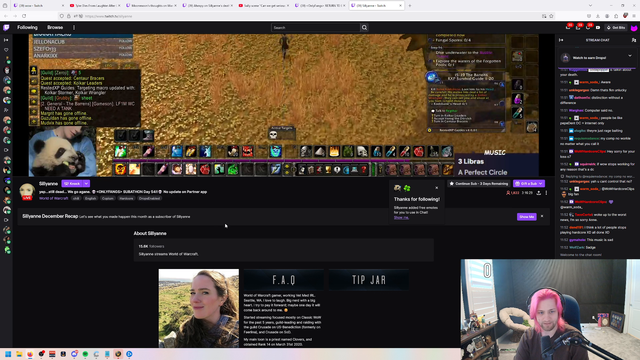The height and width of the screenshot is (360, 640).
Task: Open a new browser tab
Action: point(410,5)
